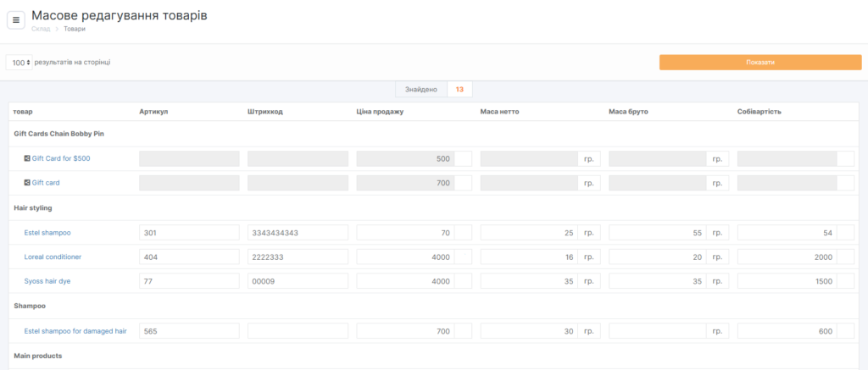Screen dimensions: 868x370
Task: Click the found count 13 badge
Action: click(x=459, y=89)
